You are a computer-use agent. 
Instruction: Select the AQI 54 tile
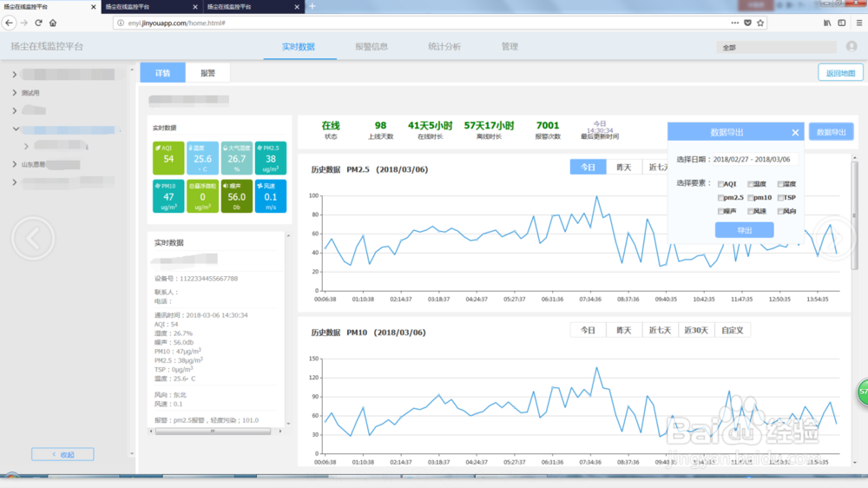pyautogui.click(x=168, y=158)
